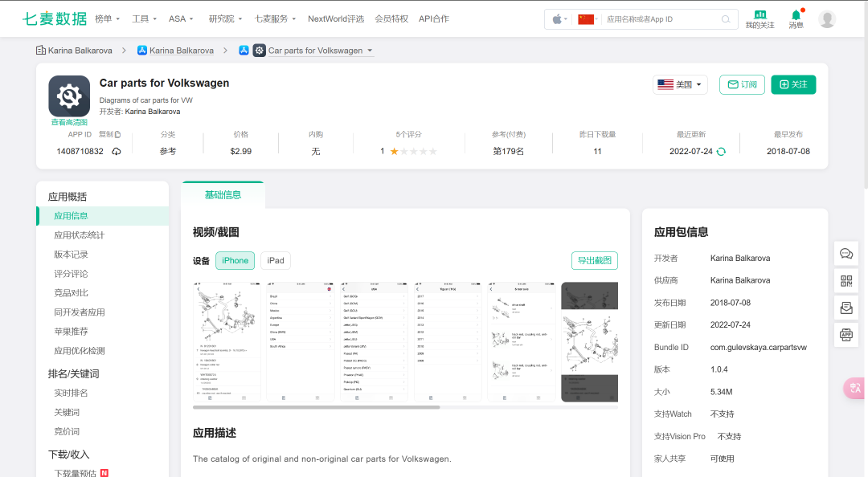The height and width of the screenshot is (477, 868).
Task: Open the 美国 country dropdown
Action: [681, 84]
